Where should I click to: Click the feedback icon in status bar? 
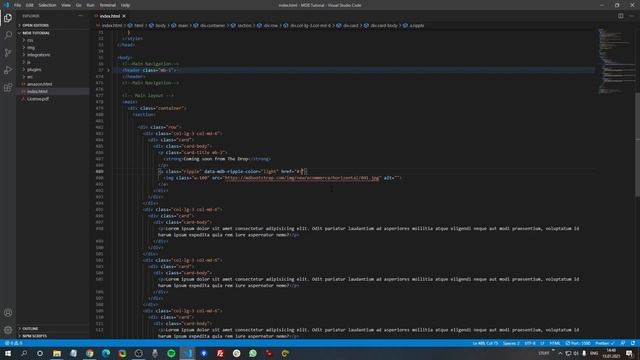pyautogui.click(x=623, y=343)
